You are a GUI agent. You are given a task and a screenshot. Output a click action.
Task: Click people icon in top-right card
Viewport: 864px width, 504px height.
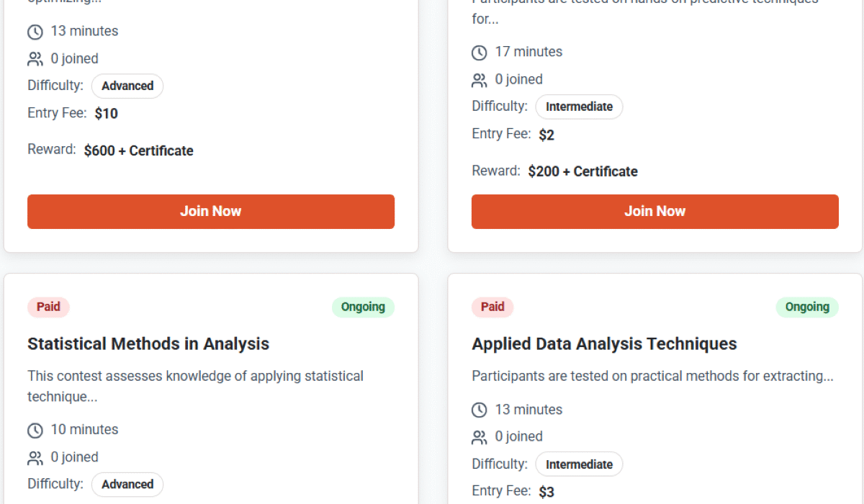(480, 80)
